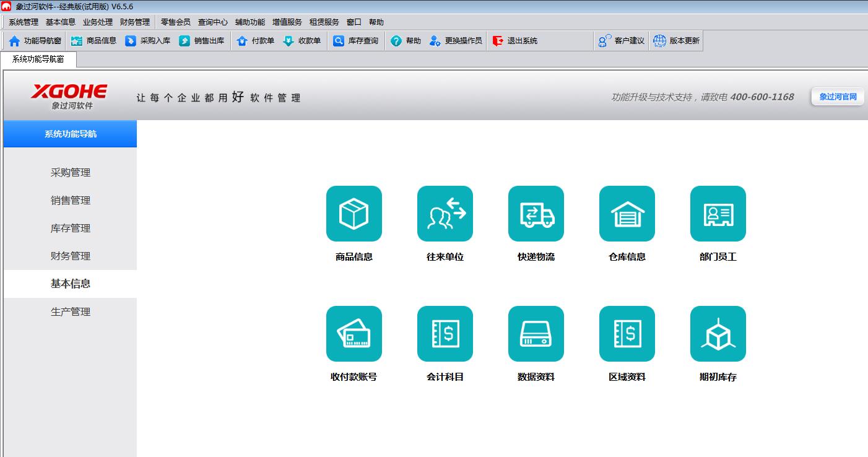The height and width of the screenshot is (457, 868).
Task: Open the 收付款账号 bank card icon tile
Action: click(354, 334)
